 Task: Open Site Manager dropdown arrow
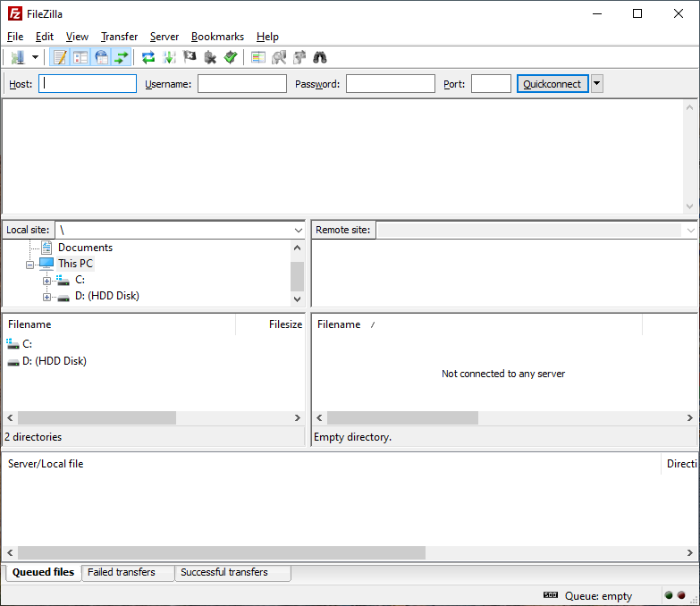pyautogui.click(x=35, y=57)
